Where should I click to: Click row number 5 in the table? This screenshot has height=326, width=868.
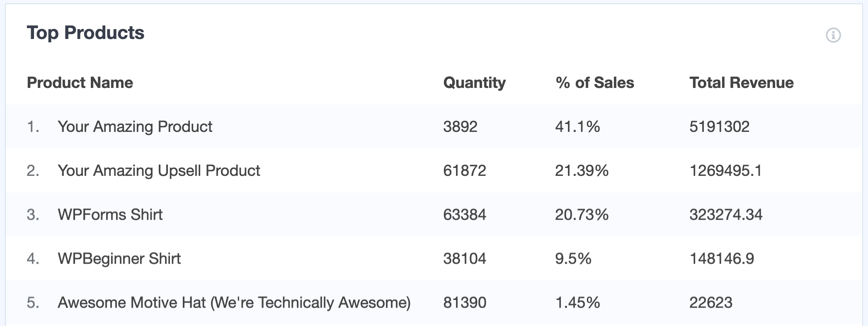tap(34, 302)
